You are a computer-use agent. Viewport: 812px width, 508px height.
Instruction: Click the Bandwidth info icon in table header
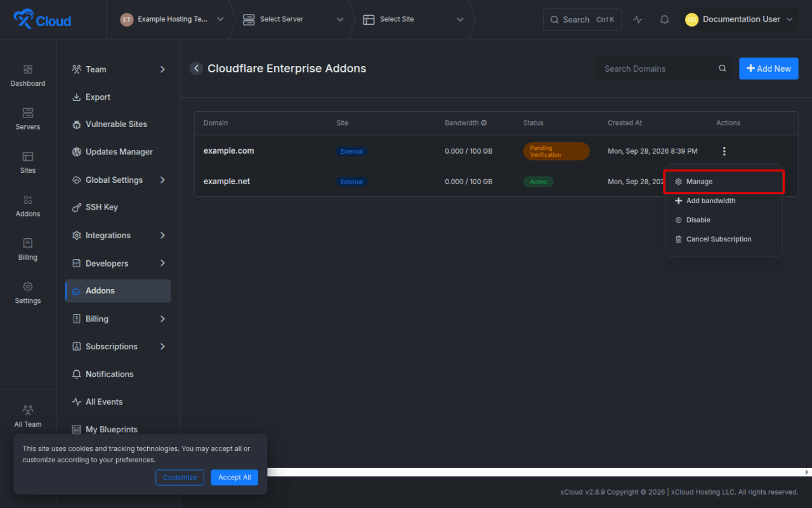(x=484, y=123)
